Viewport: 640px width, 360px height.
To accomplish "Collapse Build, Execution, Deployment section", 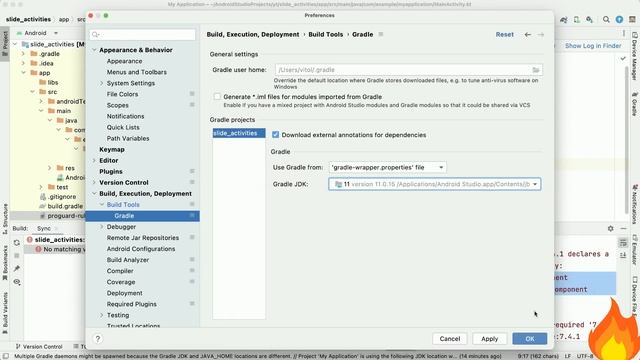I will click(x=94, y=193).
